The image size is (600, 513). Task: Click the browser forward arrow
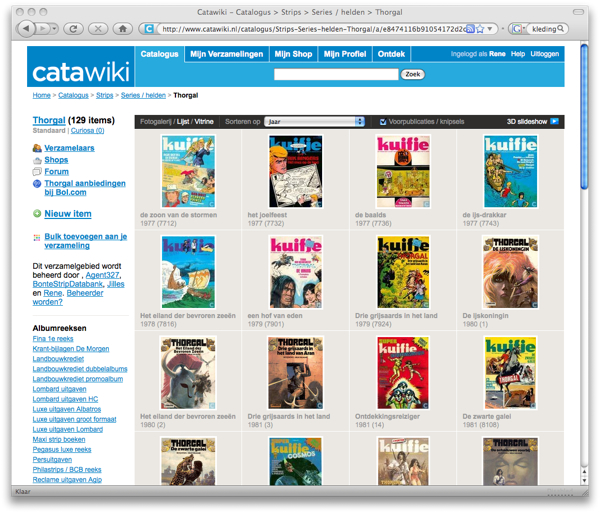(43, 29)
